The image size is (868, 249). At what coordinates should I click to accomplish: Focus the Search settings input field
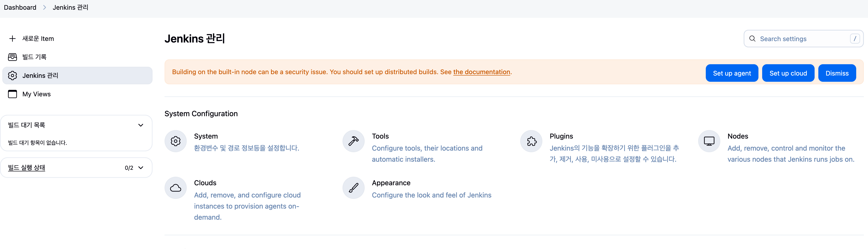(803, 39)
